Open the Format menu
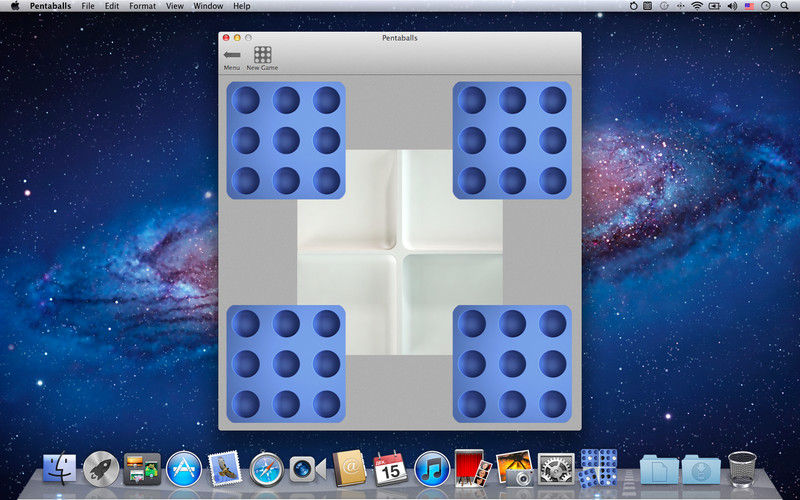 coord(142,6)
